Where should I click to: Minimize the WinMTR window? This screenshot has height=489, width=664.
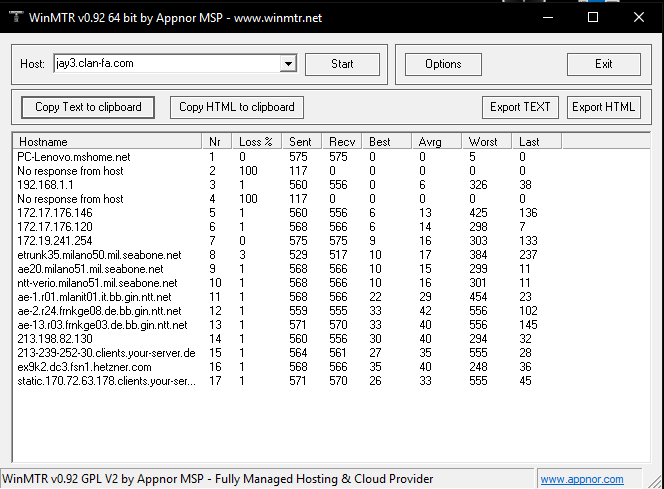point(548,17)
